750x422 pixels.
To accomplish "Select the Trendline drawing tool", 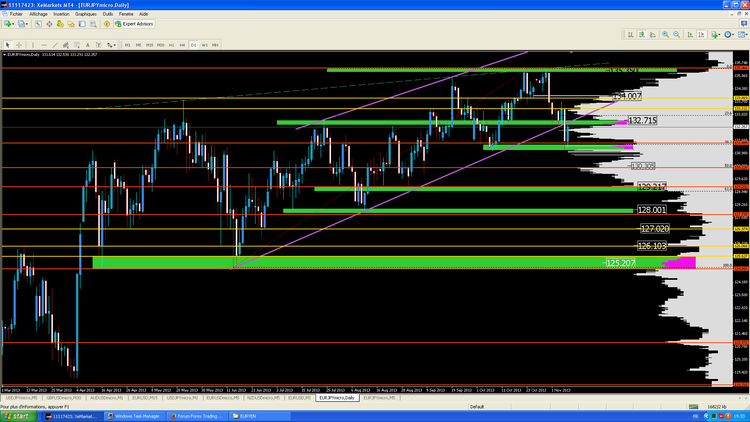I will [55, 45].
